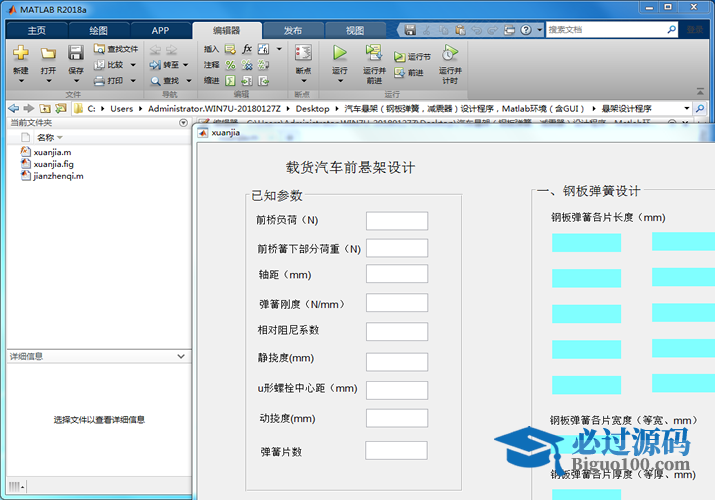Click the comment percent icon
This screenshot has height=500, width=715.
(230, 65)
